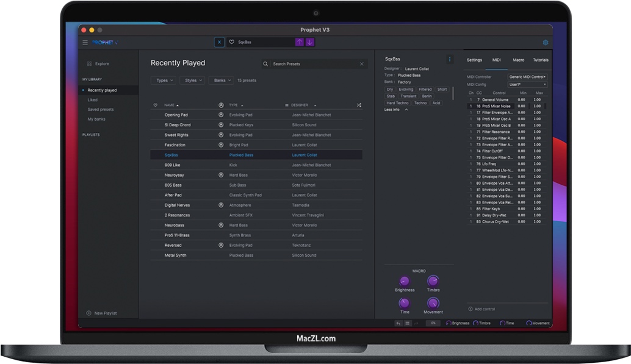The width and height of the screenshot is (631, 364).
Task: Shuffle the preset list order
Action: pos(359,105)
